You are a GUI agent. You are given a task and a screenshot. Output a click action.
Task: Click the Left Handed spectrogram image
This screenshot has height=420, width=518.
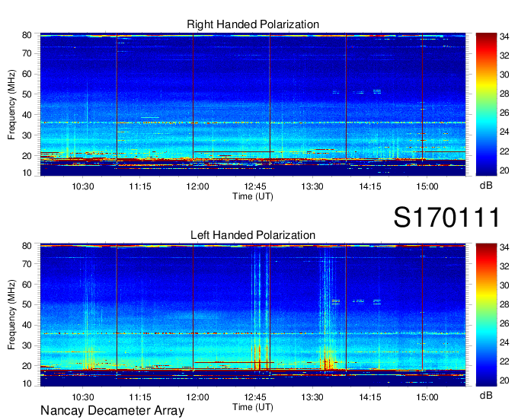pyautogui.click(x=253, y=315)
